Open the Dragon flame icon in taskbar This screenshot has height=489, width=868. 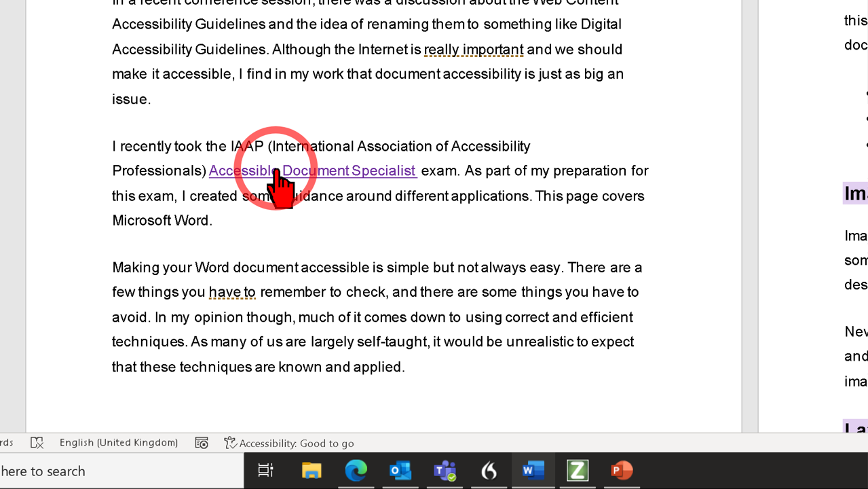click(489, 470)
